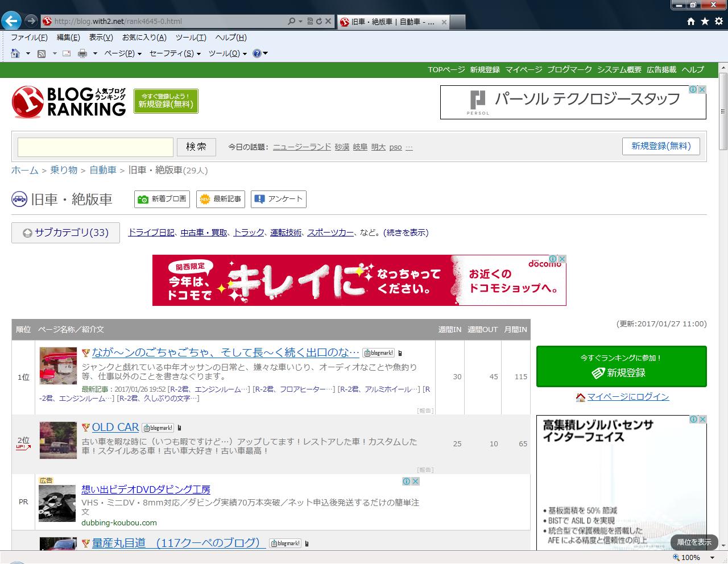Click the browser Back arrow button
The width and height of the screenshot is (728, 564).
coord(11,21)
